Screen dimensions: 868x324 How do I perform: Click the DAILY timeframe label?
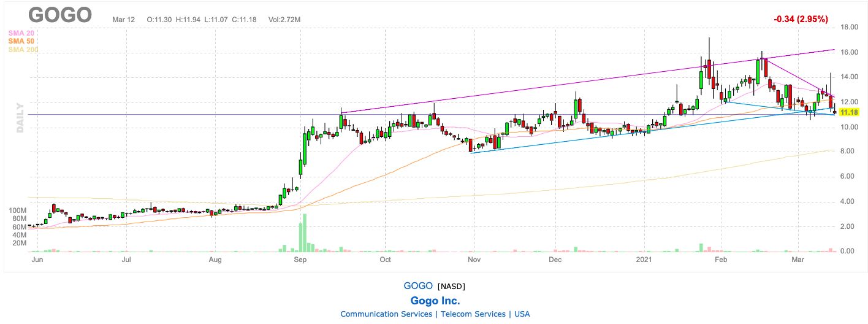20,117
